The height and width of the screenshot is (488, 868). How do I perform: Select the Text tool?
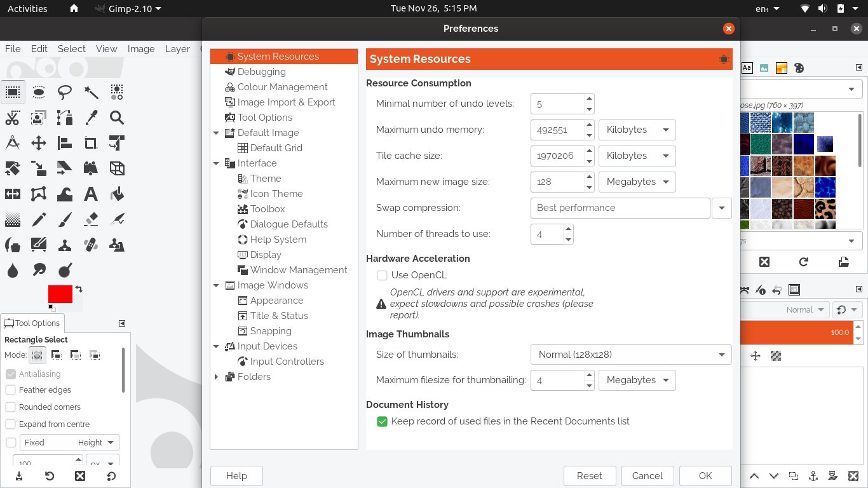tap(91, 194)
